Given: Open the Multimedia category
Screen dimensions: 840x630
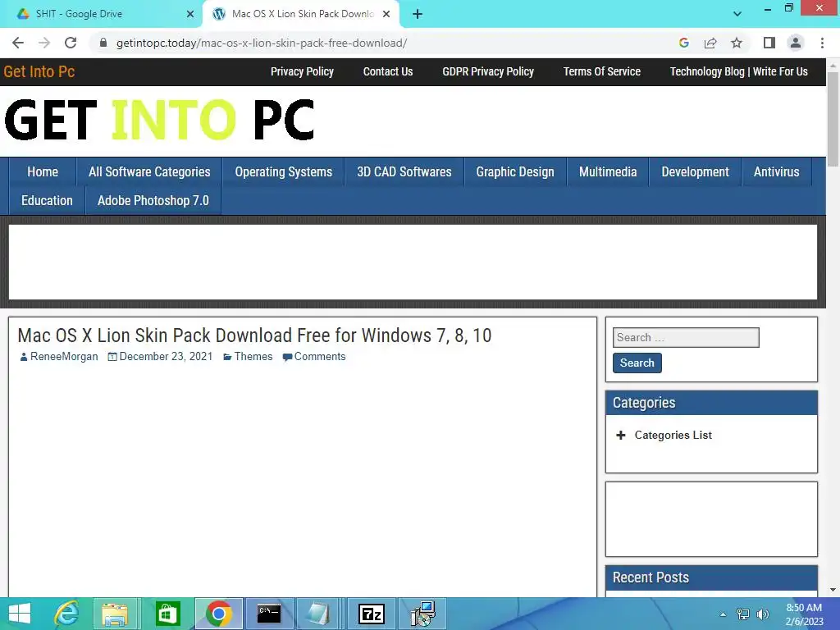Looking at the screenshot, I should 608,172.
